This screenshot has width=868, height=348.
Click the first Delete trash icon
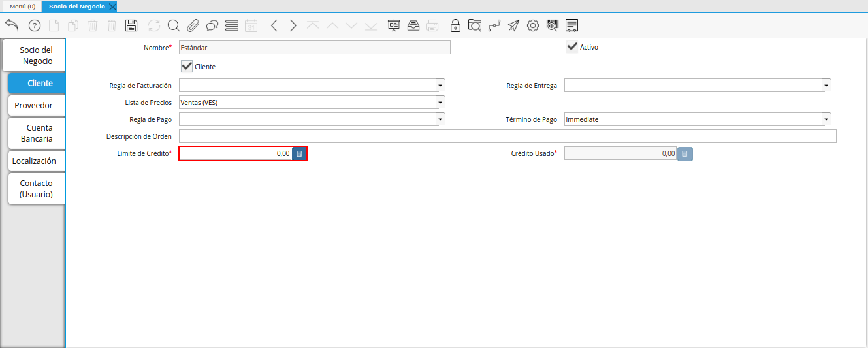[93, 25]
